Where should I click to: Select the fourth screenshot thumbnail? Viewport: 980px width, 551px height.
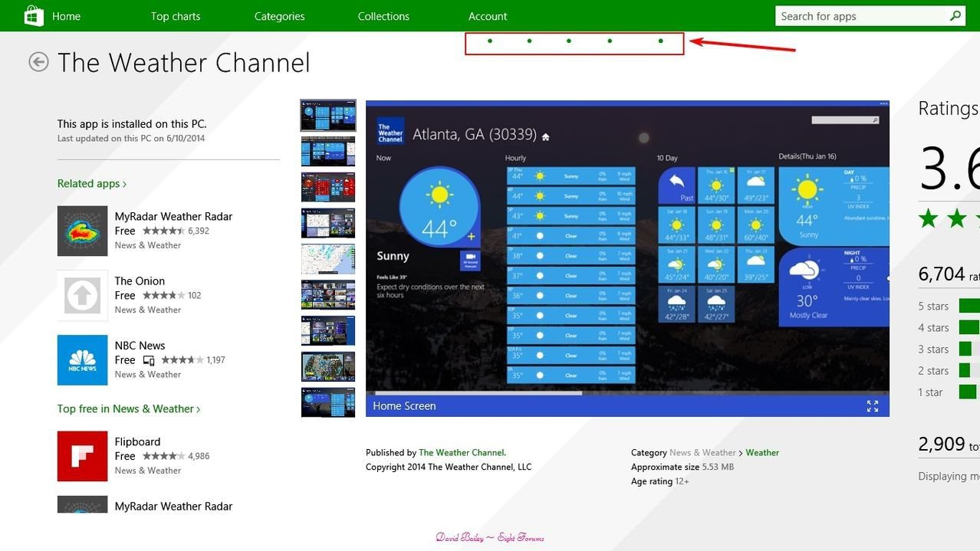(328, 223)
